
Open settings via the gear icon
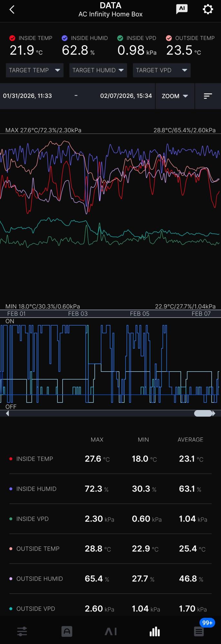point(208,9)
